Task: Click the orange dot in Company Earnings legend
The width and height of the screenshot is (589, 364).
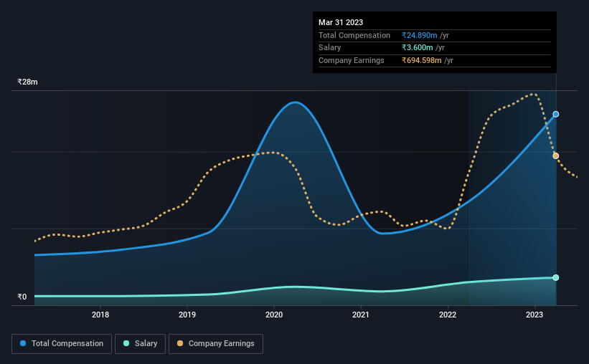Action: coord(180,343)
